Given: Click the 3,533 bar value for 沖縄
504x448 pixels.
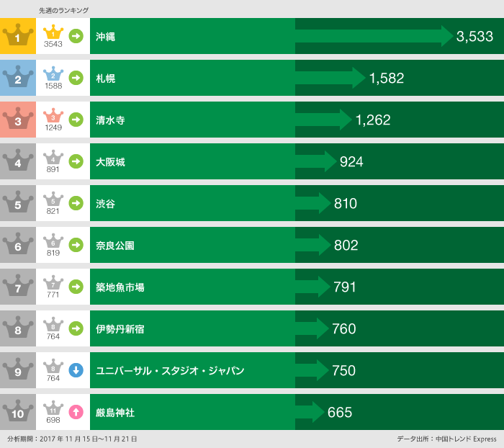Looking at the screenshot, I should [474, 37].
